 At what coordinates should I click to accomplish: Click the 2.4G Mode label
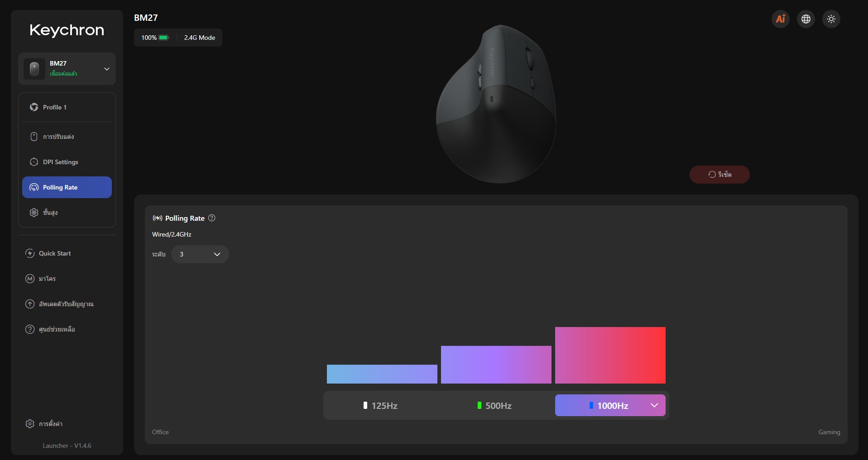(x=200, y=38)
